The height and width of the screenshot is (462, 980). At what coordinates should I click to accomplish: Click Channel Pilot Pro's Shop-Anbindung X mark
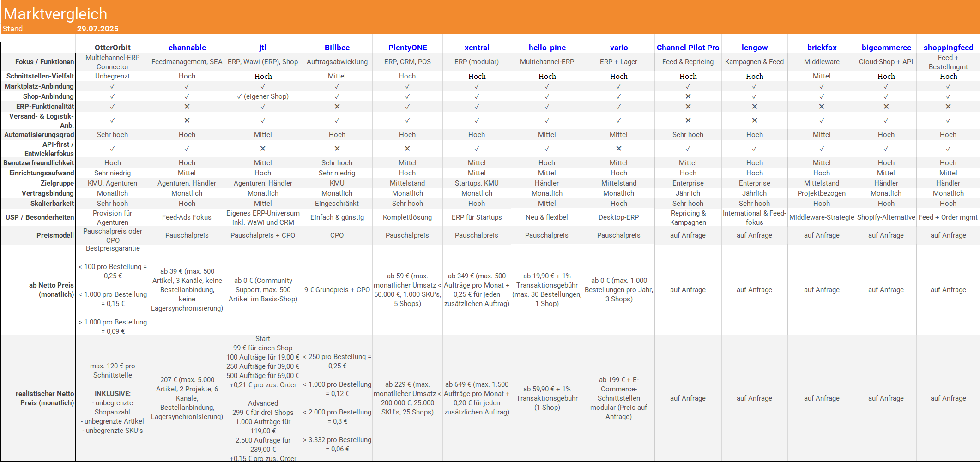click(x=688, y=96)
